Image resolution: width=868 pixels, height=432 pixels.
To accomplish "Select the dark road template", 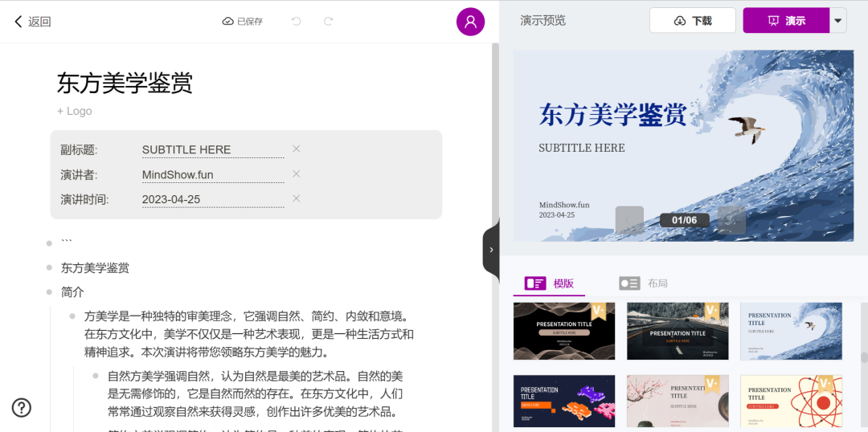I will click(x=678, y=331).
